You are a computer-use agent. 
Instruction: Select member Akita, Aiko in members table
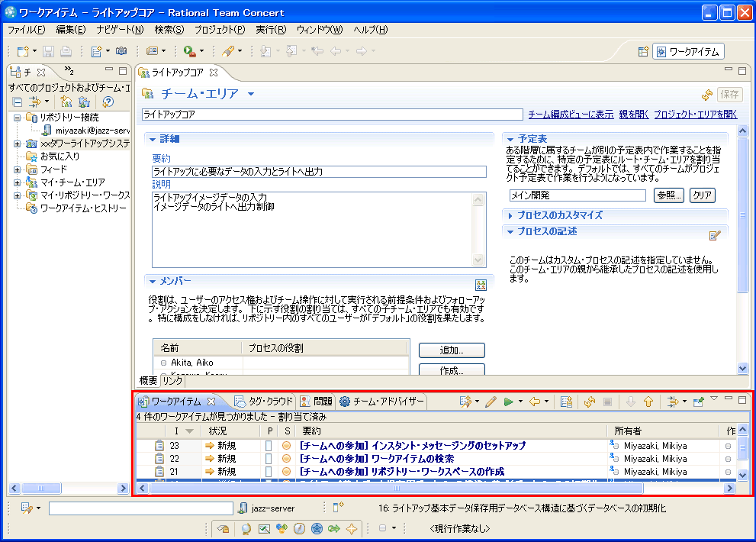point(192,363)
